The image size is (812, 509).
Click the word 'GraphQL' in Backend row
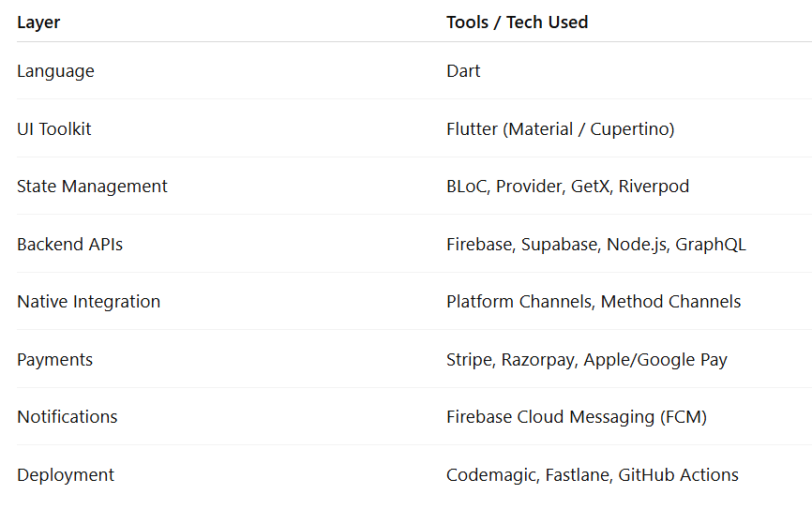711,244
